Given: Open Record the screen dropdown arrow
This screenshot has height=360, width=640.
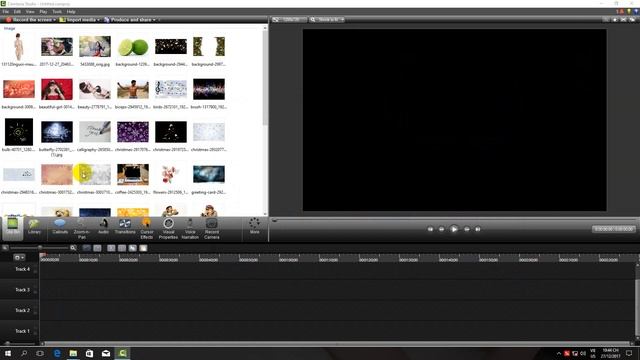Looking at the screenshot, I should [55, 20].
